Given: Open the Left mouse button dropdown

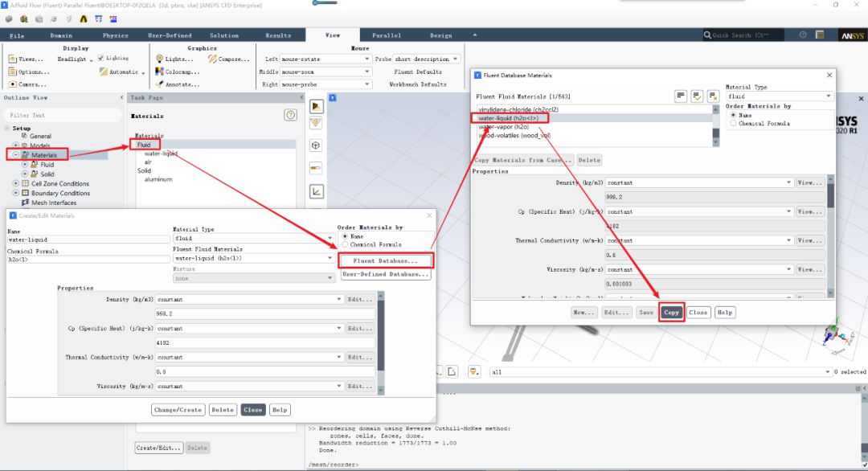Looking at the screenshot, I should (325, 59).
